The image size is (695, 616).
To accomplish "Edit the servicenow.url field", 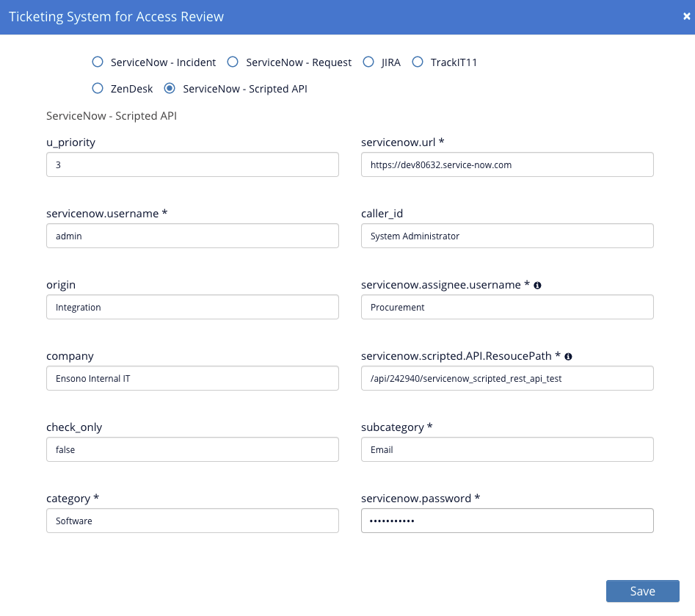I will (x=507, y=164).
